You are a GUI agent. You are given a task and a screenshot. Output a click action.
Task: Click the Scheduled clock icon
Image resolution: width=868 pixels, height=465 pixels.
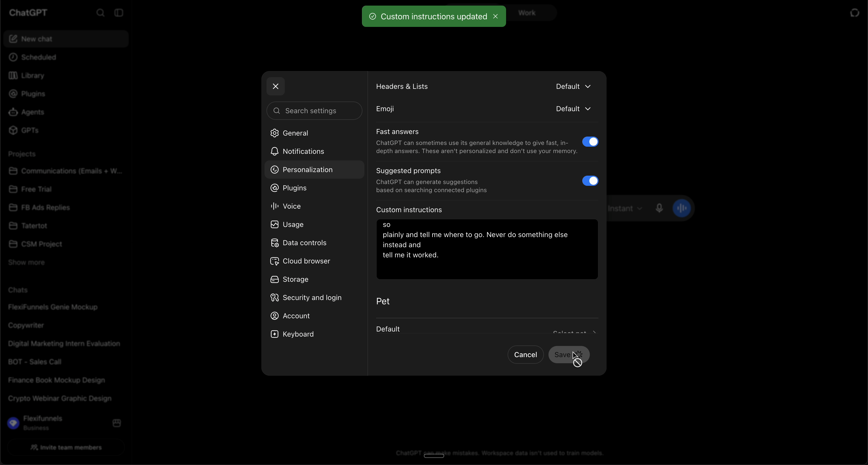click(x=13, y=57)
